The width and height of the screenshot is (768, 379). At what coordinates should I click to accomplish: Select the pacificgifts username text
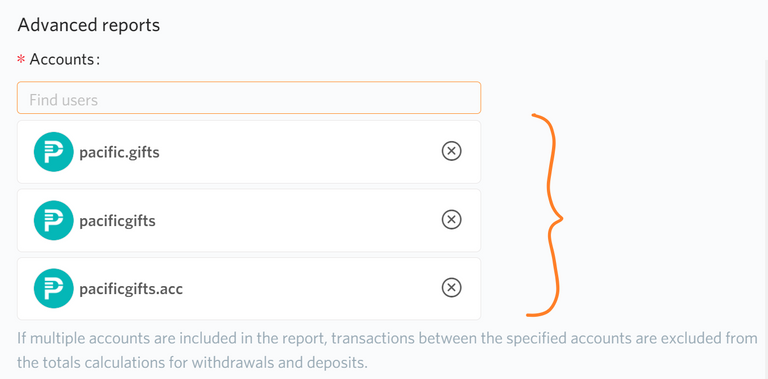point(118,221)
